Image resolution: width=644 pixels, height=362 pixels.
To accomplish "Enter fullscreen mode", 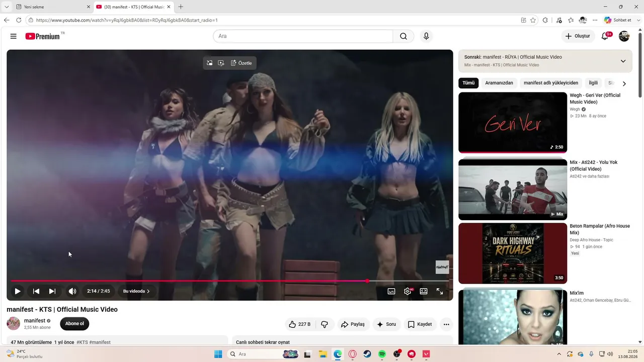I will pyautogui.click(x=440, y=291).
